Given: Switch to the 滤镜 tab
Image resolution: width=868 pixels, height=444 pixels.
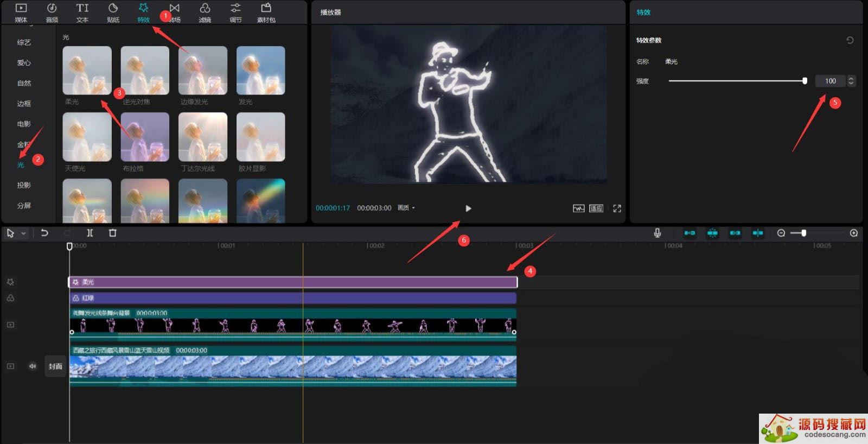Looking at the screenshot, I should pos(205,13).
